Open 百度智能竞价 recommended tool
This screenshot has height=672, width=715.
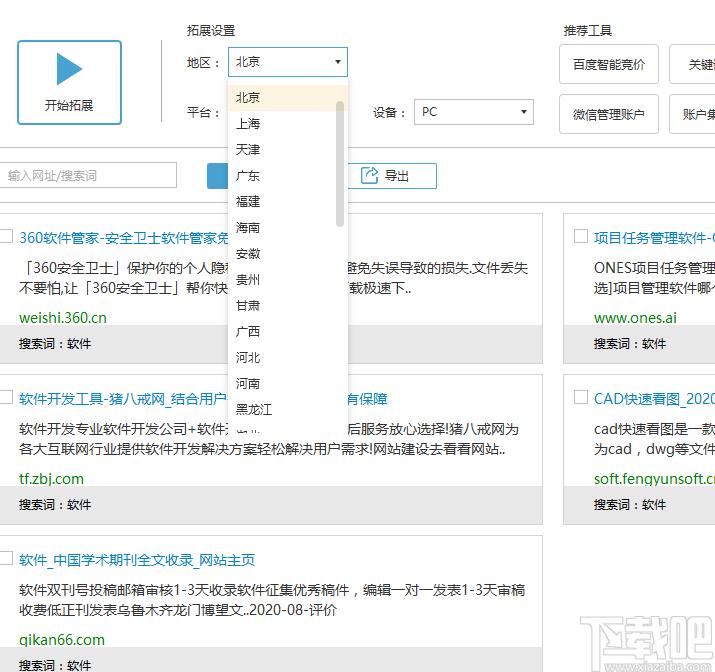click(609, 64)
